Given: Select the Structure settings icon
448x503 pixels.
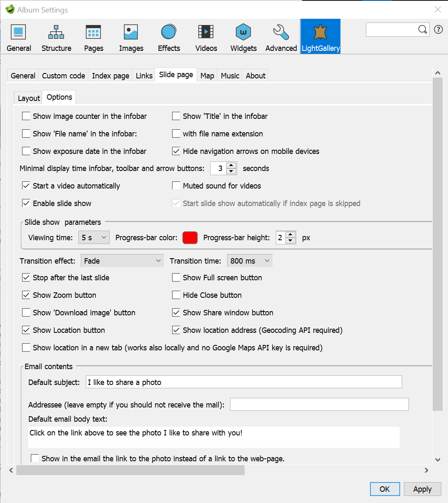Looking at the screenshot, I should [x=56, y=37].
